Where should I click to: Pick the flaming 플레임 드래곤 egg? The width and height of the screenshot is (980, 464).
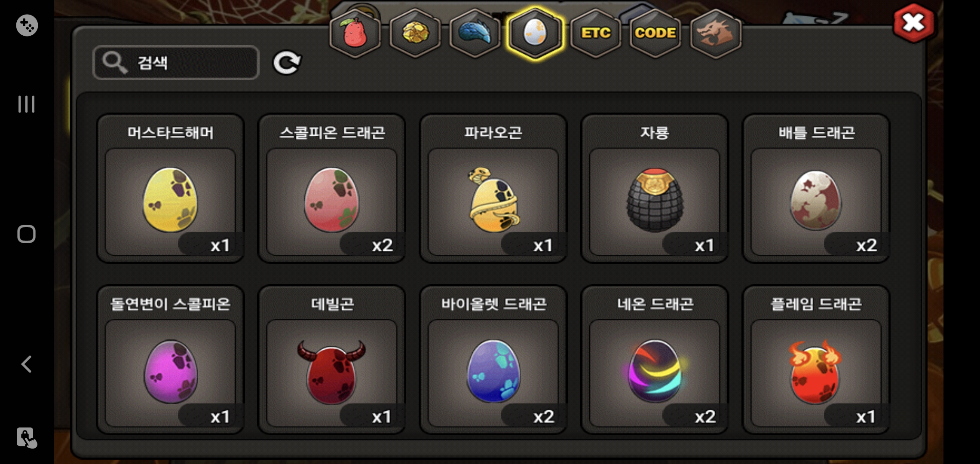[x=816, y=360]
